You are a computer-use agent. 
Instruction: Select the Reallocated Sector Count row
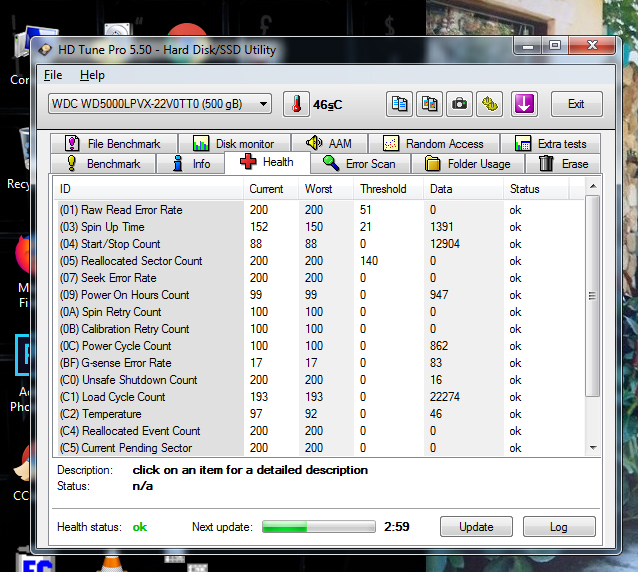[x=319, y=261]
